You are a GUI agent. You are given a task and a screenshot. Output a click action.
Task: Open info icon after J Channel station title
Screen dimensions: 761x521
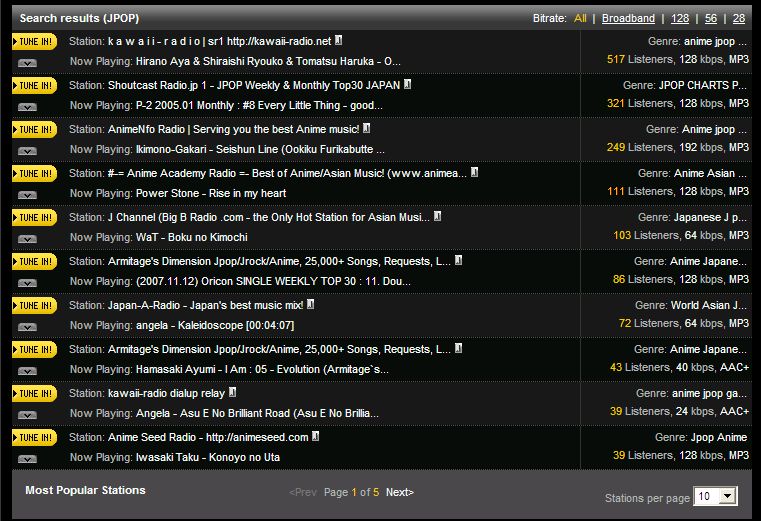(x=438, y=216)
